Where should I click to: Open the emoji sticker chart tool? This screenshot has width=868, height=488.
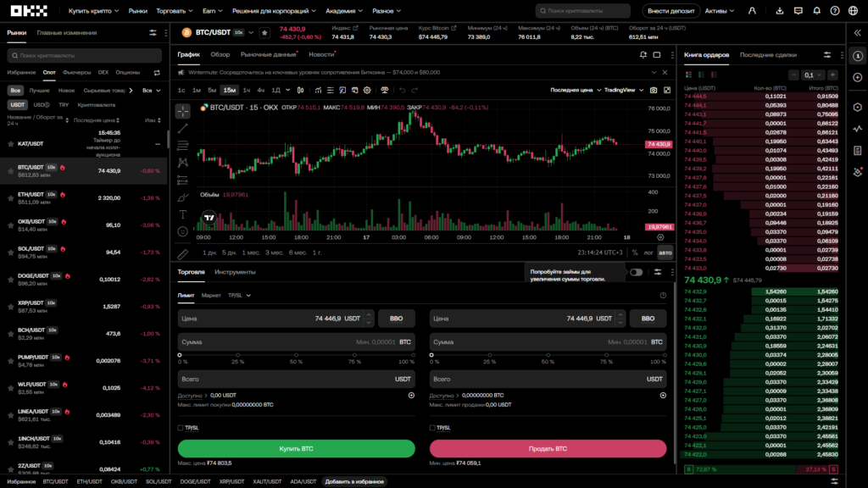pyautogui.click(x=183, y=232)
